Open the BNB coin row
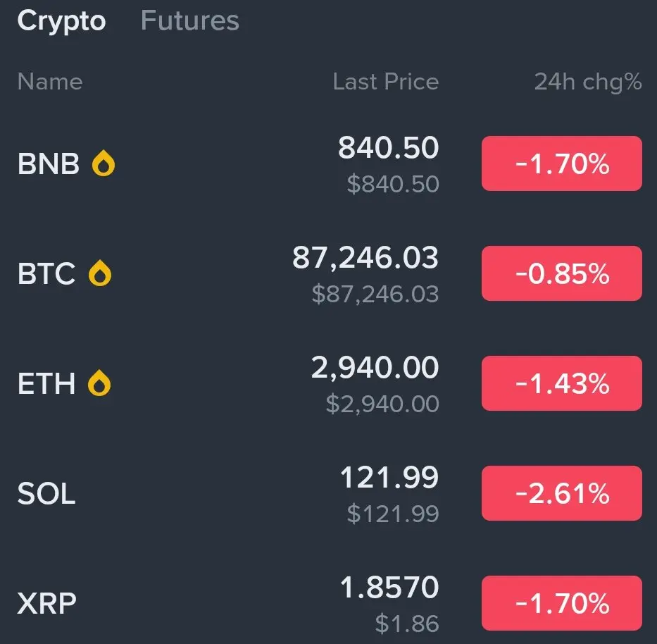The height and width of the screenshot is (644, 657). pos(48,164)
